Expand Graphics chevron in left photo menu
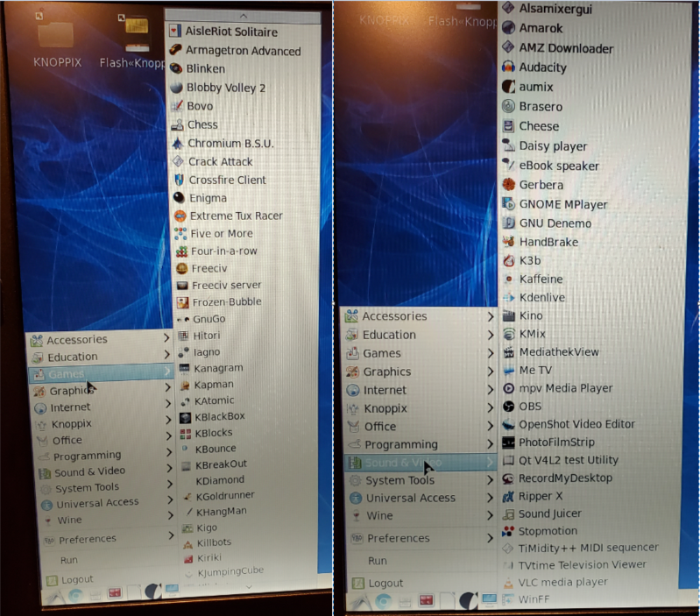The height and width of the screenshot is (616, 700). tap(168, 387)
